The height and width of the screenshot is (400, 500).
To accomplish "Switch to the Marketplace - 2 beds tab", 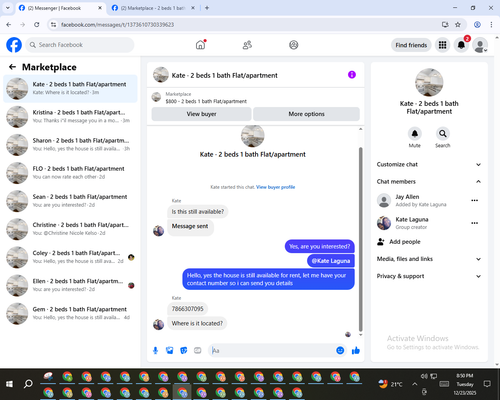I will point(153,8).
